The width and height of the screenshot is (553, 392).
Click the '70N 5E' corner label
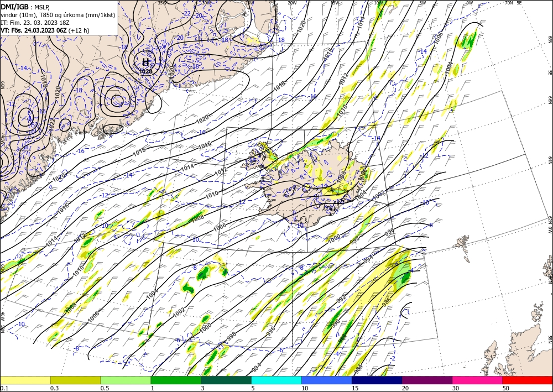[513, 3]
